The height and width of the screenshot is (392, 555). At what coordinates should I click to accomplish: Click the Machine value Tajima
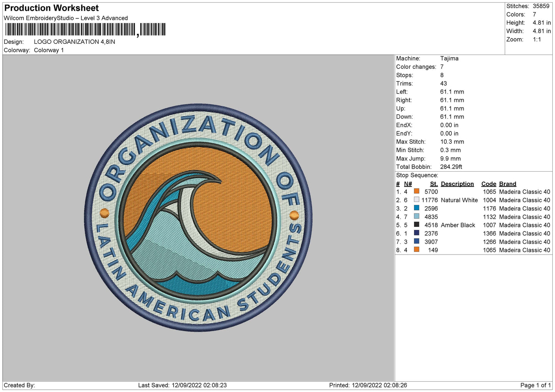[x=449, y=58]
